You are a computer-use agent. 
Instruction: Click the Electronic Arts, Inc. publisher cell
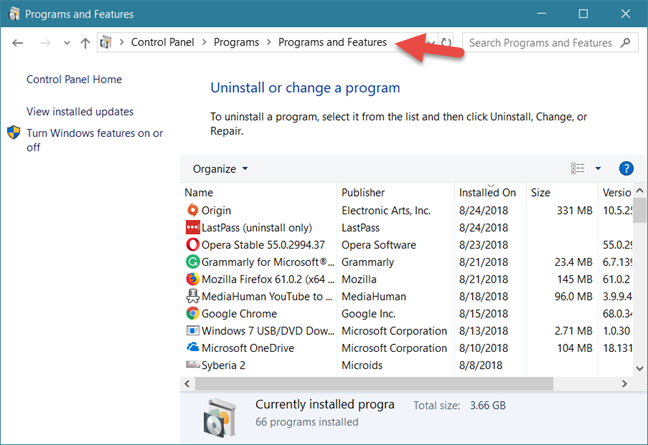(386, 210)
